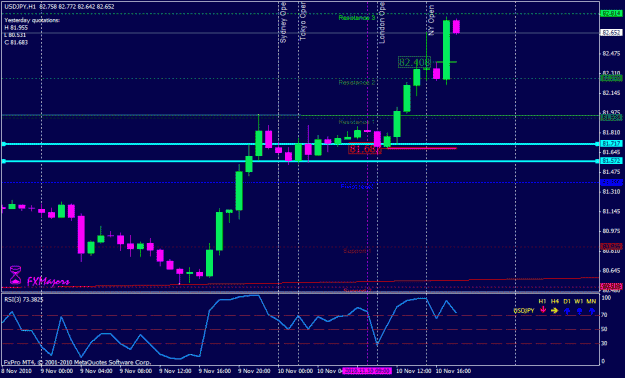Select the Sydney Open session label
The height and width of the screenshot is (378, 625).
tap(283, 22)
